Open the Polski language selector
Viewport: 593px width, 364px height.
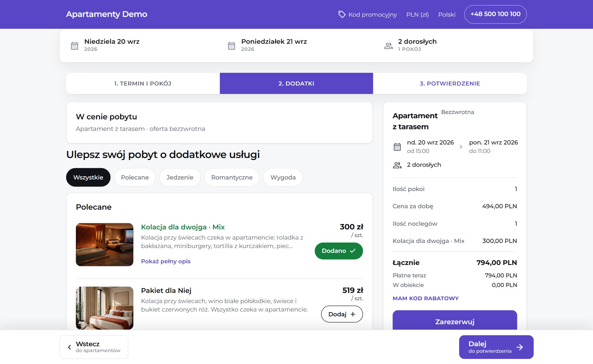pyautogui.click(x=447, y=14)
